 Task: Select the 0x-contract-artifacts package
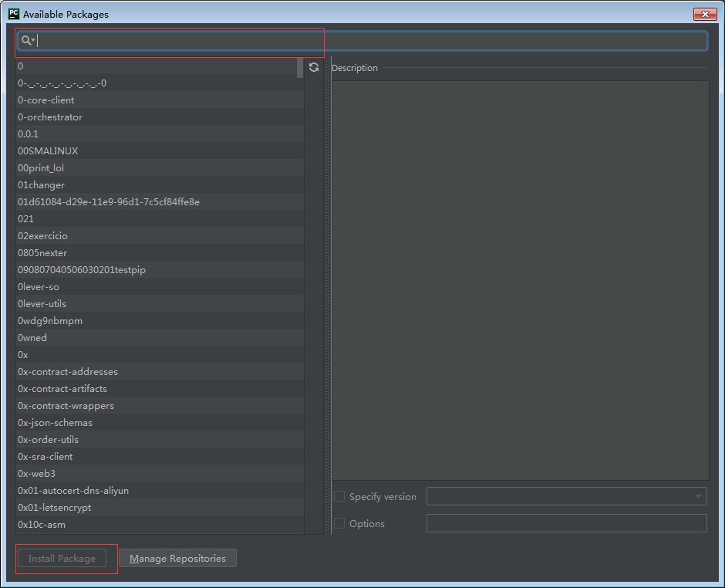[160, 389]
